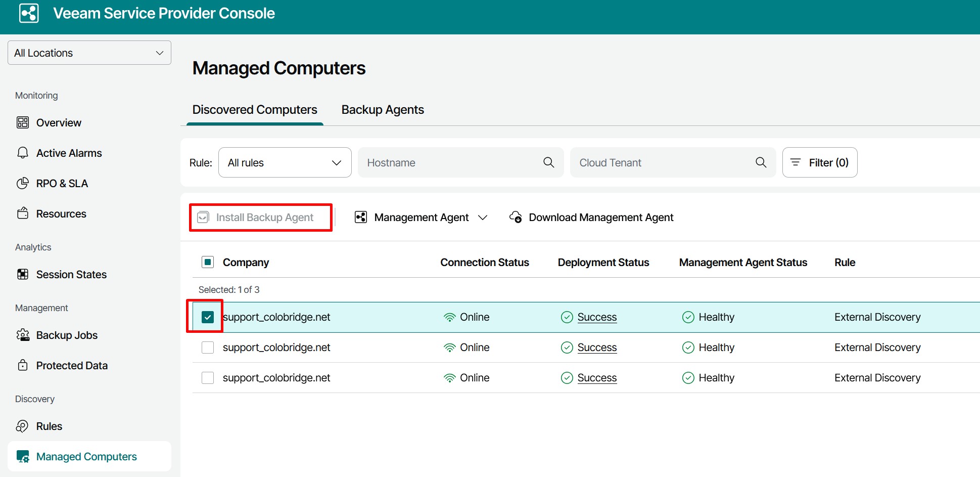Click the Hostname search magnifier icon

pos(548,162)
